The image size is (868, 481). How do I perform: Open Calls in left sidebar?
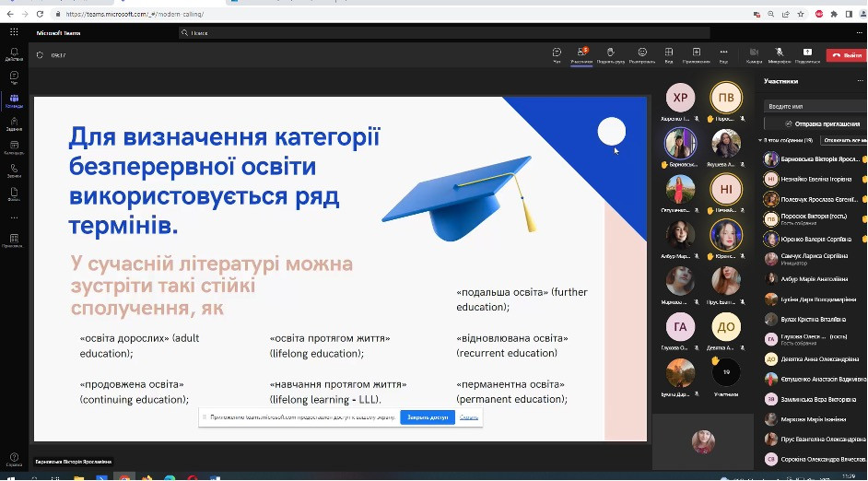pos(14,170)
